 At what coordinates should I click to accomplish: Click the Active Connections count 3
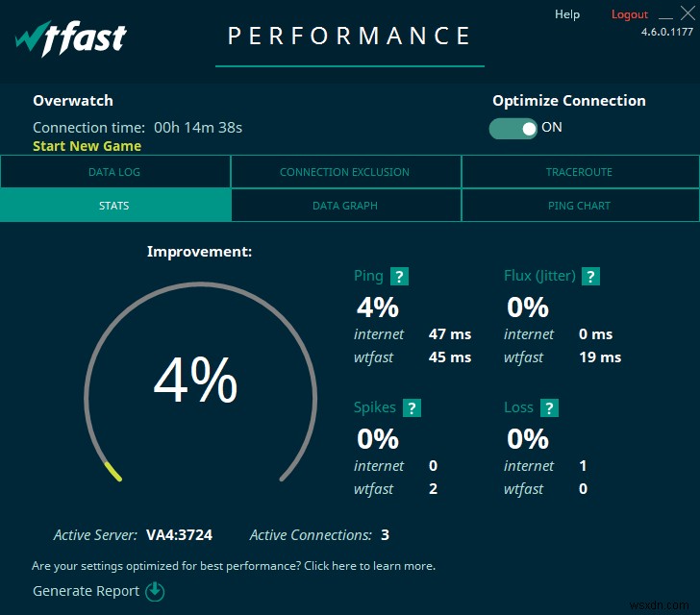click(x=385, y=534)
